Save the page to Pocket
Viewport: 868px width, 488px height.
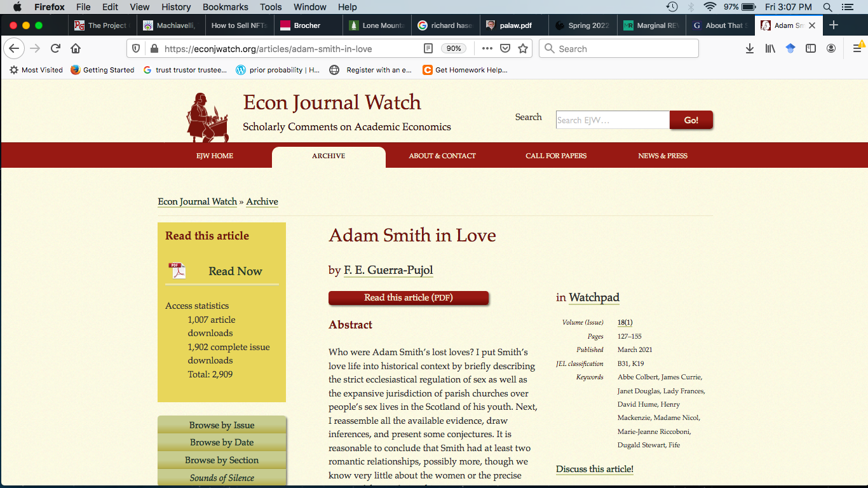point(505,49)
